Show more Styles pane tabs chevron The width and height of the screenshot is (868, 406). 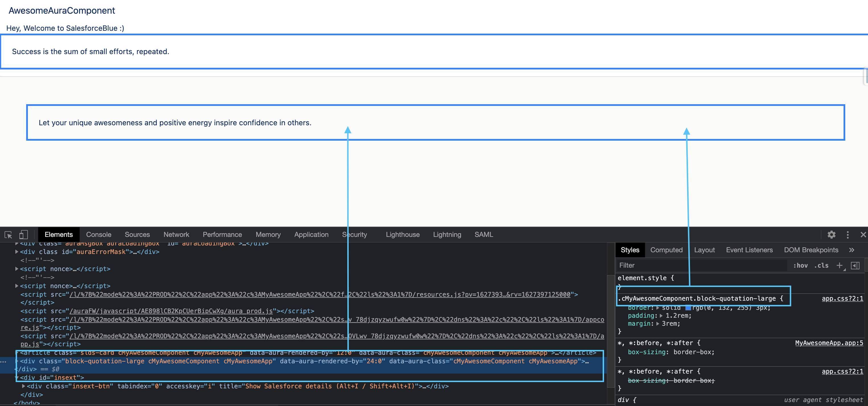coord(852,250)
